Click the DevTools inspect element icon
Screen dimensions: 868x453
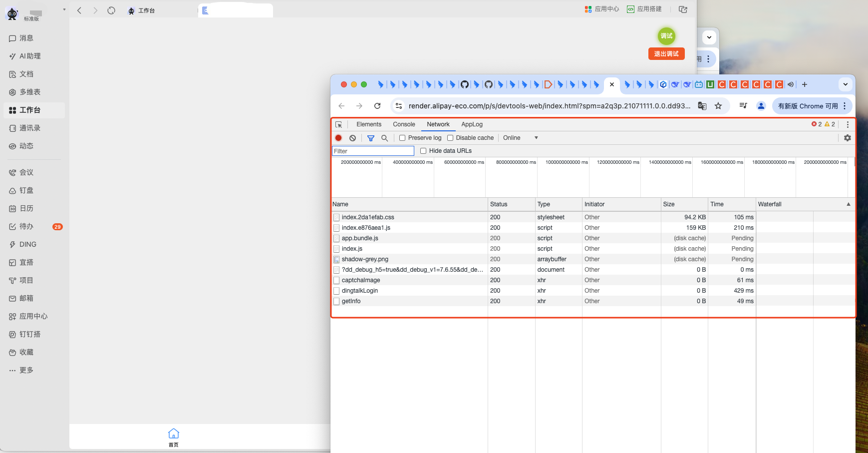point(339,124)
